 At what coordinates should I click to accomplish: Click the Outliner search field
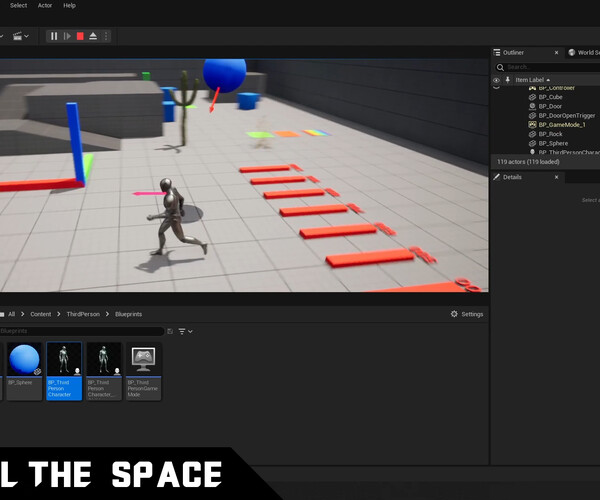point(551,67)
